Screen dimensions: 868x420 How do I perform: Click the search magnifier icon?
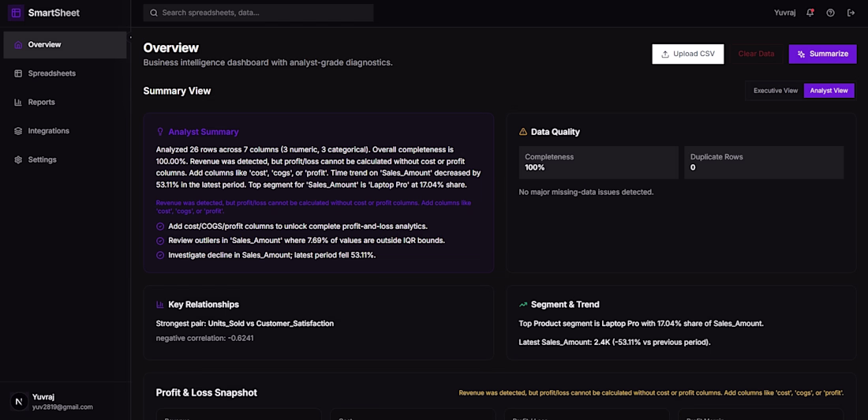click(x=153, y=13)
